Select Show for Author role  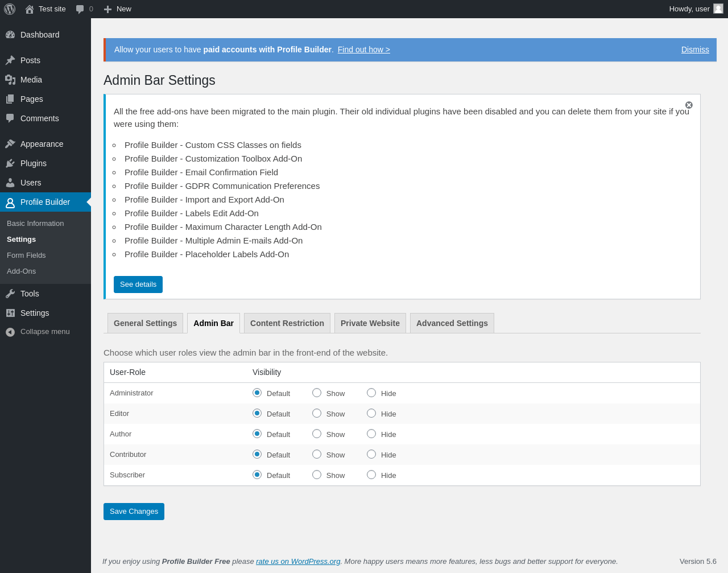[x=317, y=434]
